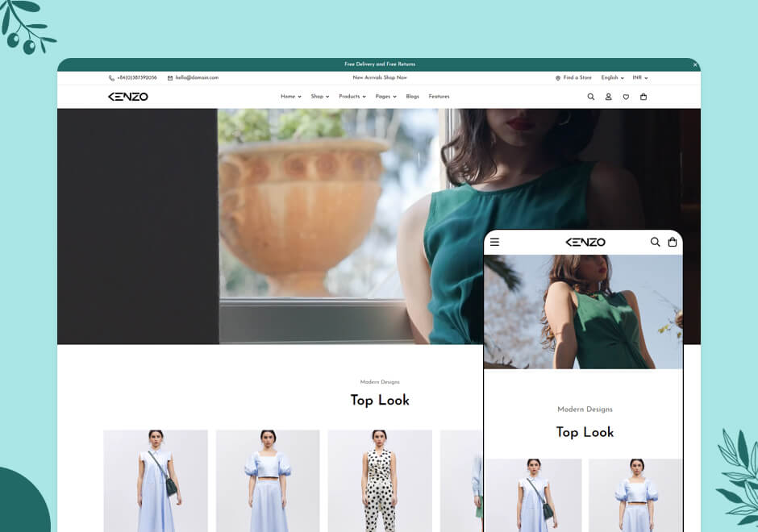Image resolution: width=758 pixels, height=532 pixels.
Task: Click the mobile Top Look heading
Action: (585, 433)
